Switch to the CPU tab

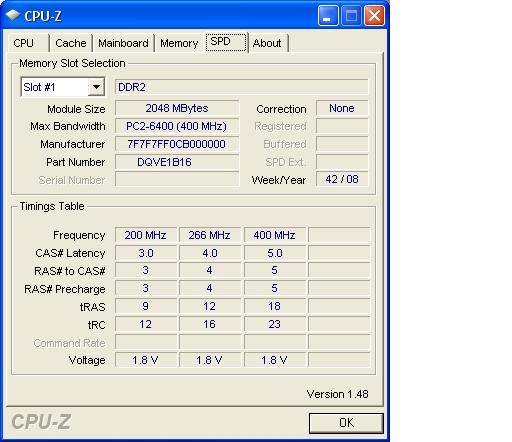28,43
